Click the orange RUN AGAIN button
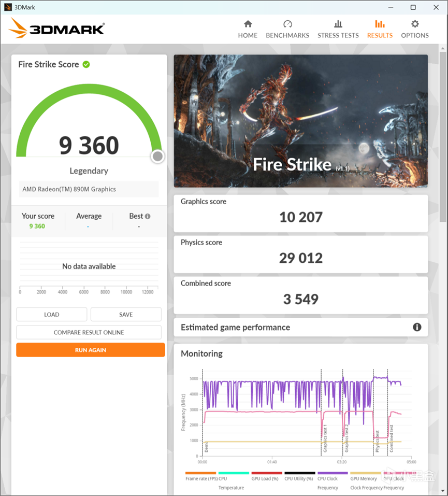 coord(91,350)
